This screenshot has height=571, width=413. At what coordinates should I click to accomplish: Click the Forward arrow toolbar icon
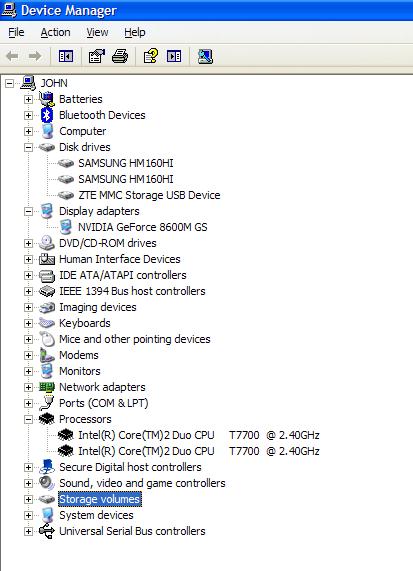tap(35, 56)
